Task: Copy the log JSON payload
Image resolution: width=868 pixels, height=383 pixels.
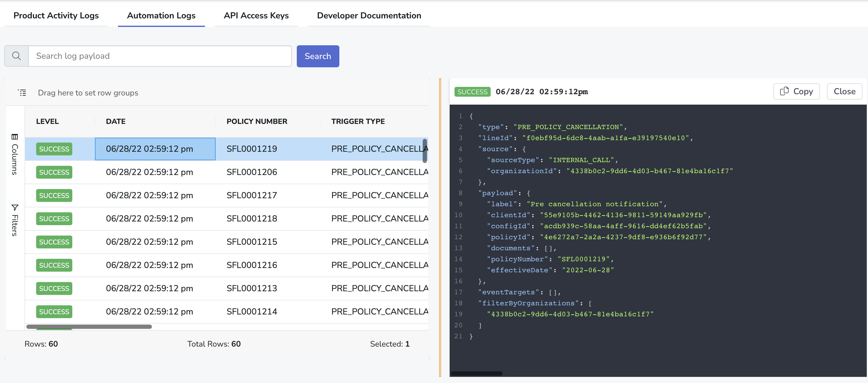Action: tap(796, 91)
